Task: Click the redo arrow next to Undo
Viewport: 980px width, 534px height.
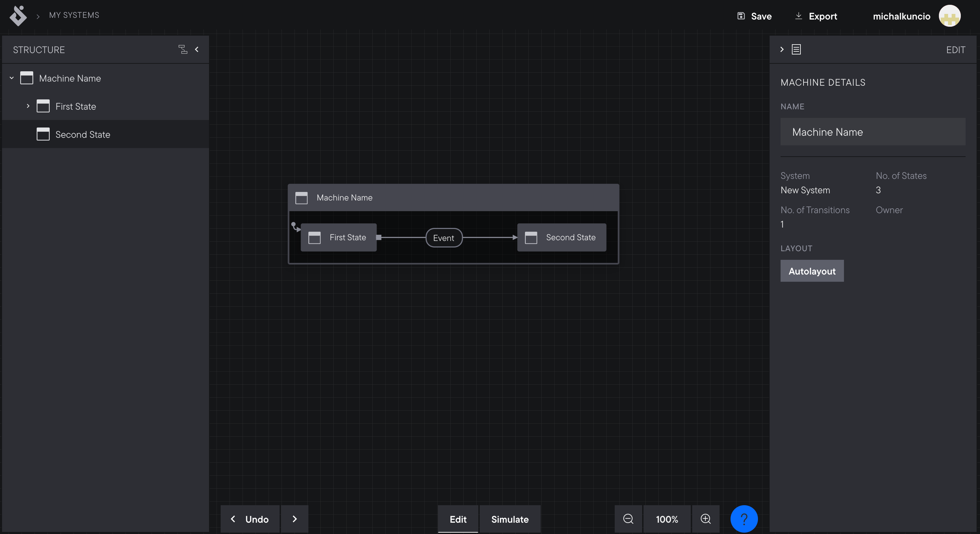Action: [294, 519]
